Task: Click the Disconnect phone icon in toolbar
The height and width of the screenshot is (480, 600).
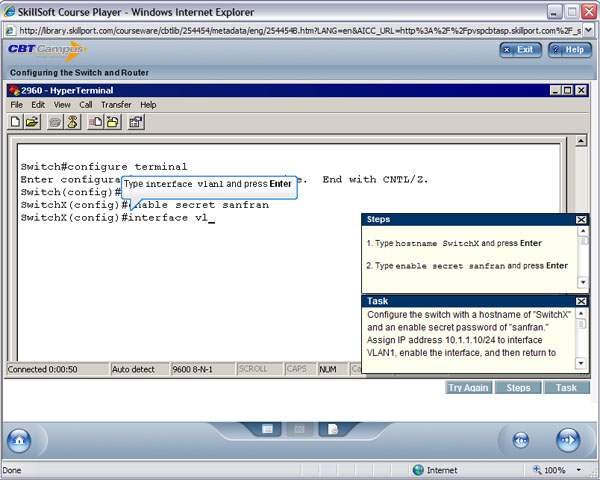Action: click(x=73, y=122)
